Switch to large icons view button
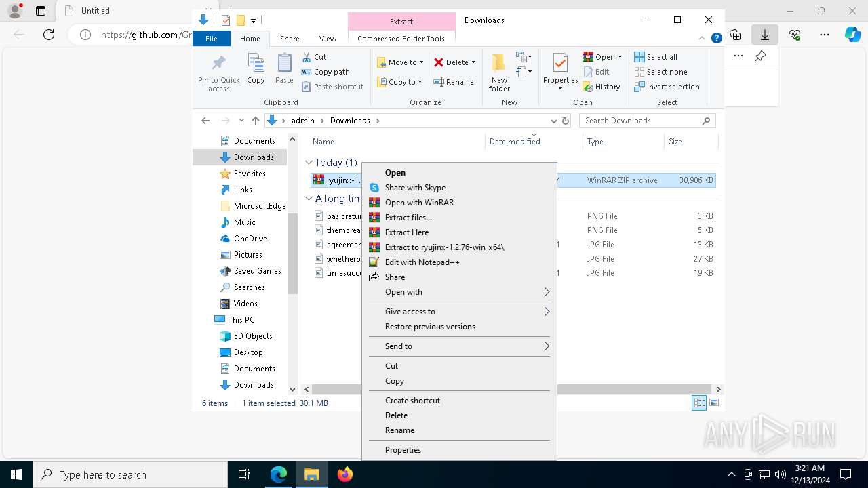Screen dimensions: 868x488 (713, 403)
